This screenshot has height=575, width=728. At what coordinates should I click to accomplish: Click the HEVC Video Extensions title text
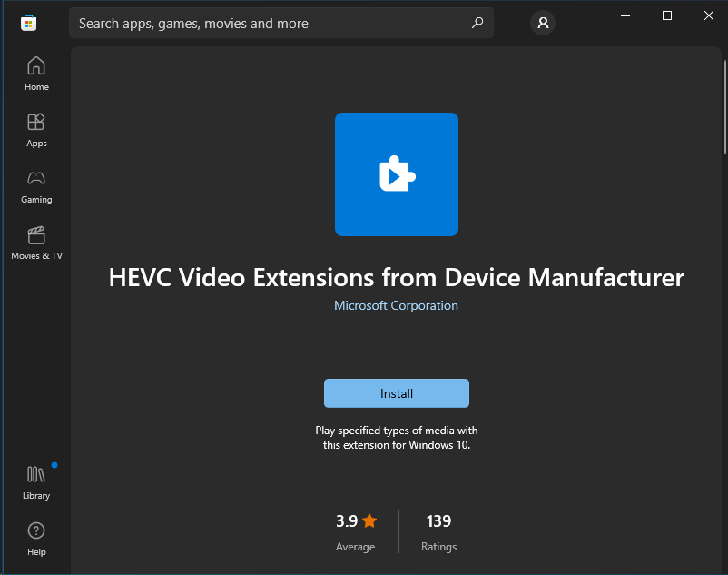[396, 277]
